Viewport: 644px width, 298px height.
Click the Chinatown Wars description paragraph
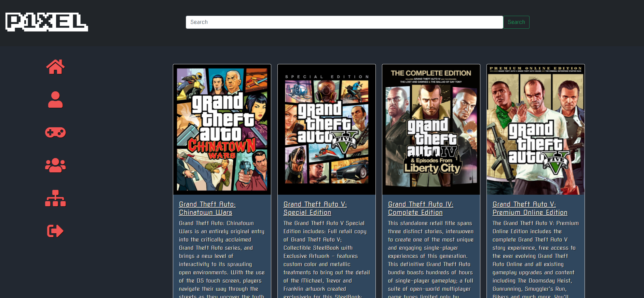222,259
